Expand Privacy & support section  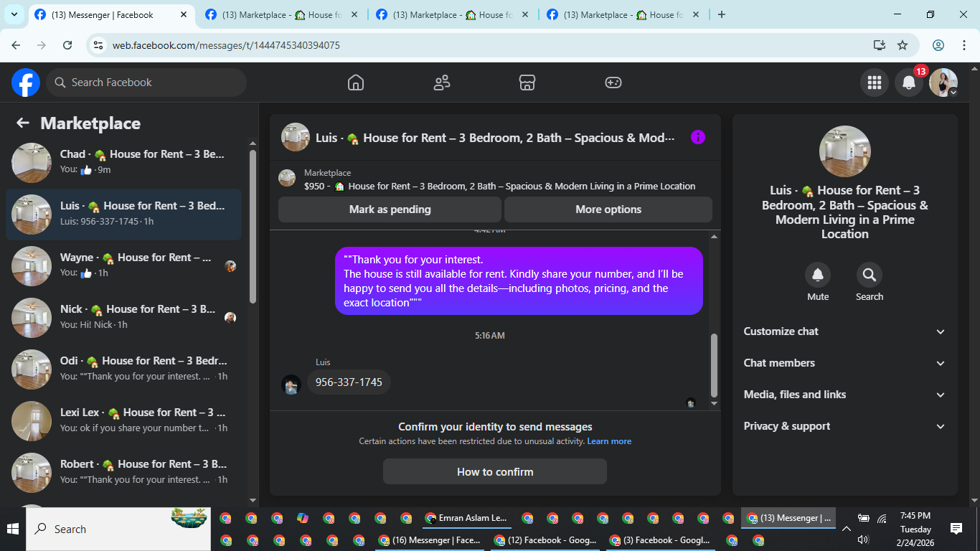pos(844,426)
